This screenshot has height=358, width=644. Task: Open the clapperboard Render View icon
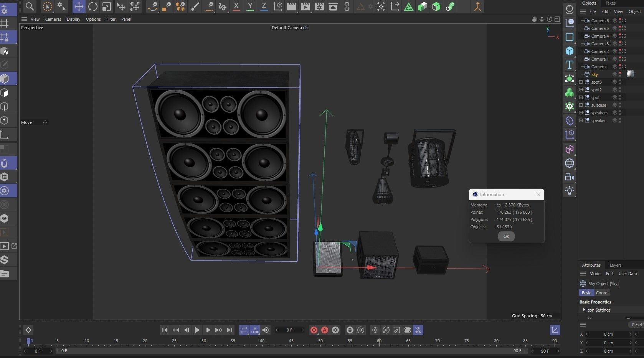tap(292, 6)
